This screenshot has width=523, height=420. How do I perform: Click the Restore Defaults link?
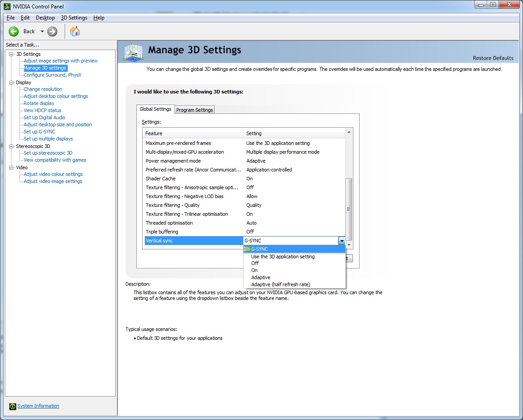pyautogui.click(x=493, y=58)
